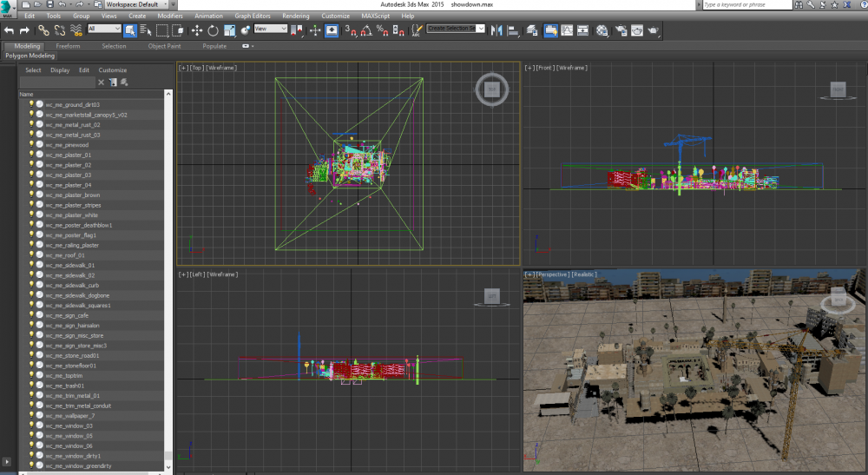868x475 pixels.
Task: Activate the Select and Rotate tool
Action: point(213,30)
